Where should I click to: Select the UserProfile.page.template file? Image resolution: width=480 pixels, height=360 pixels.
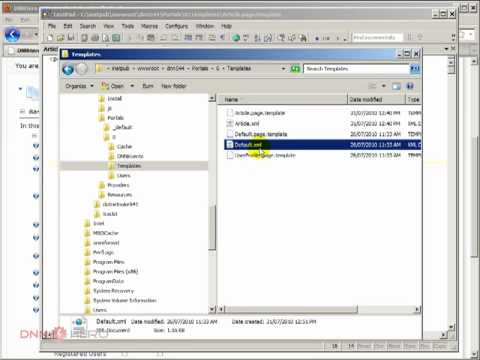click(261, 155)
